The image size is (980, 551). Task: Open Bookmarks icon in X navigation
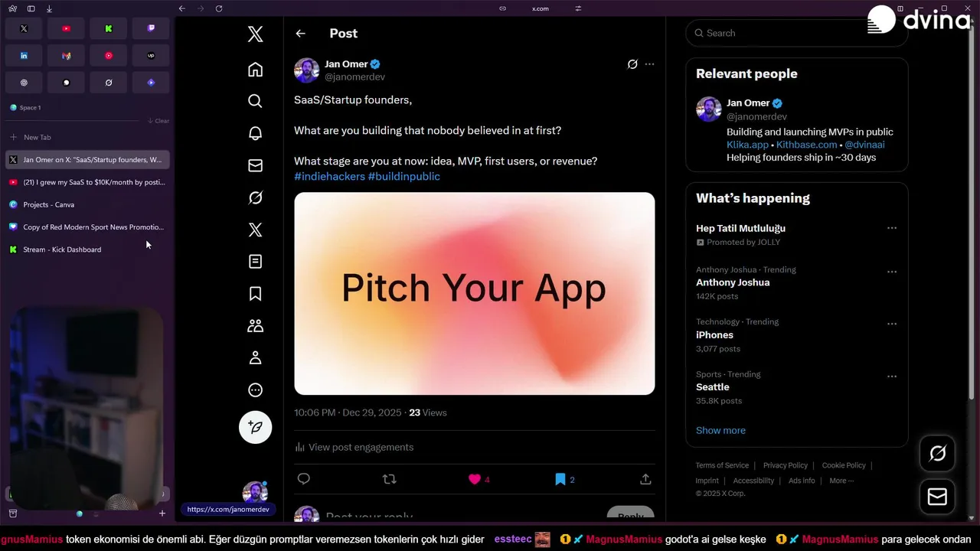point(256,294)
